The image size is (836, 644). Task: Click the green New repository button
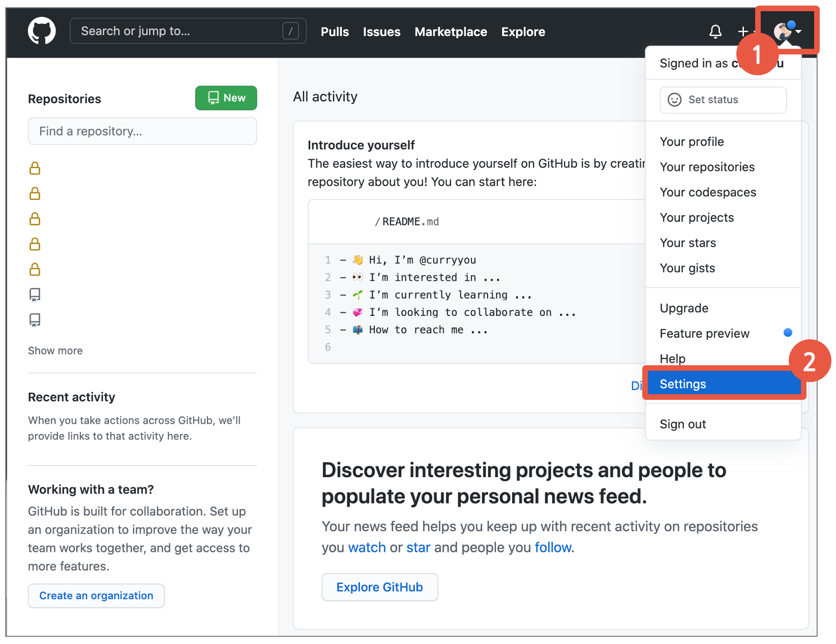point(226,98)
